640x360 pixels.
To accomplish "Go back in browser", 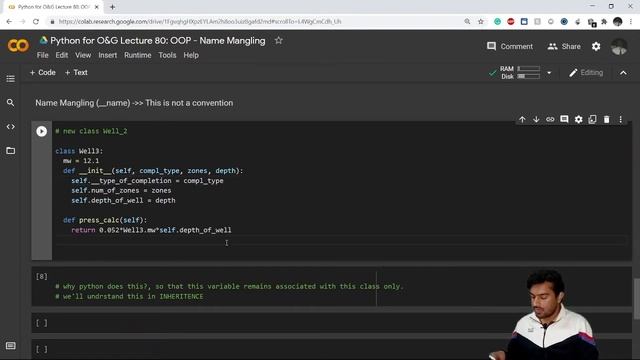I will (x=9, y=22).
